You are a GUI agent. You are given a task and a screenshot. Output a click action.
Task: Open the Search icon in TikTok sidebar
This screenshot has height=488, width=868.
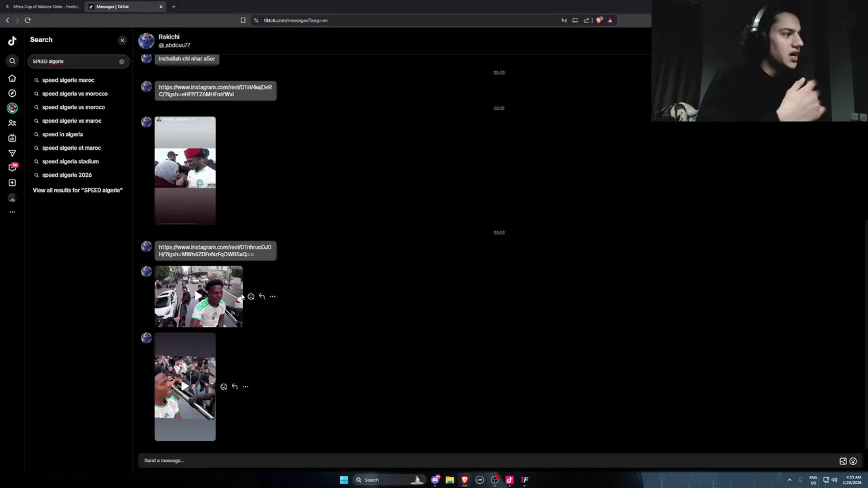click(12, 61)
